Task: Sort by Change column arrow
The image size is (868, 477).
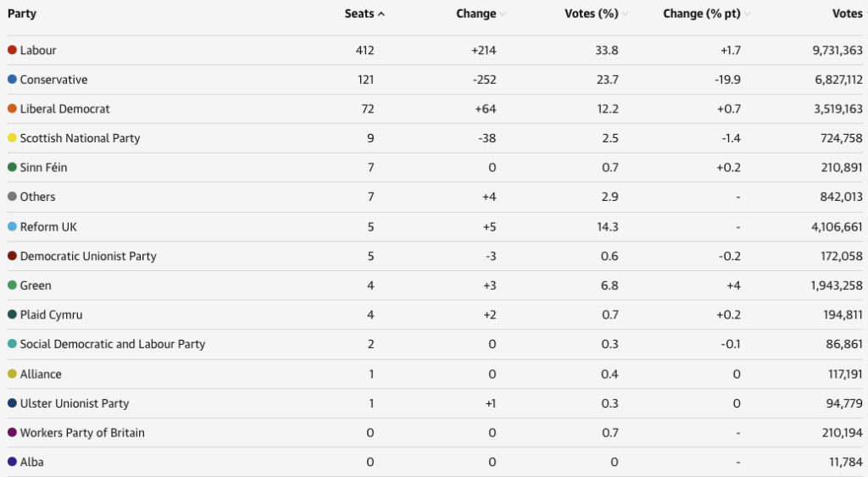Action: tap(504, 14)
